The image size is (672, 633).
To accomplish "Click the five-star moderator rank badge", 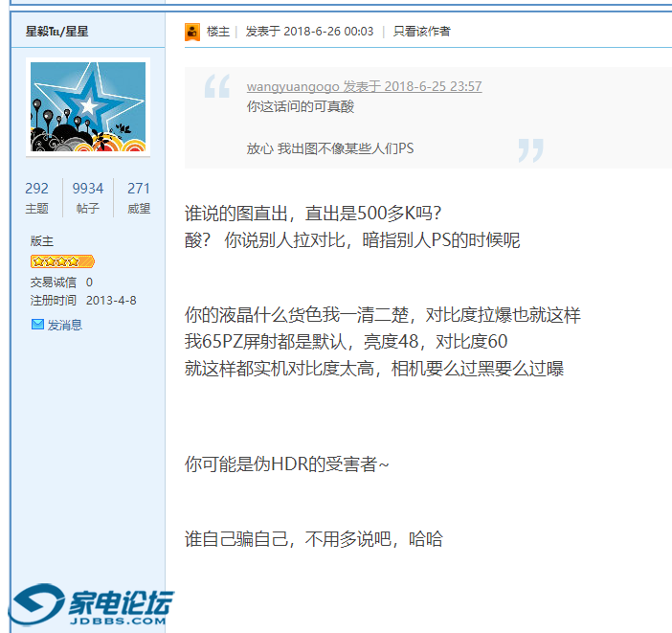I will point(62,260).
